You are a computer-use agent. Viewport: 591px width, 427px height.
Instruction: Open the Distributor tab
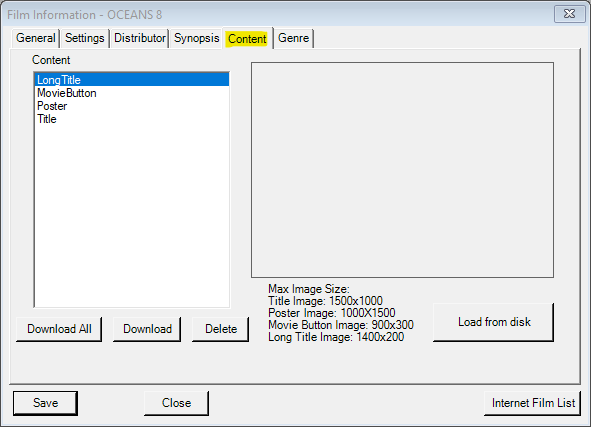click(x=139, y=38)
